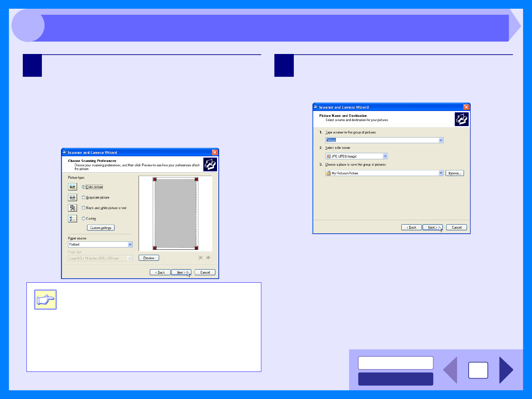The width and height of the screenshot is (532, 399).
Task: Click the Browse button
Action: (x=455, y=173)
